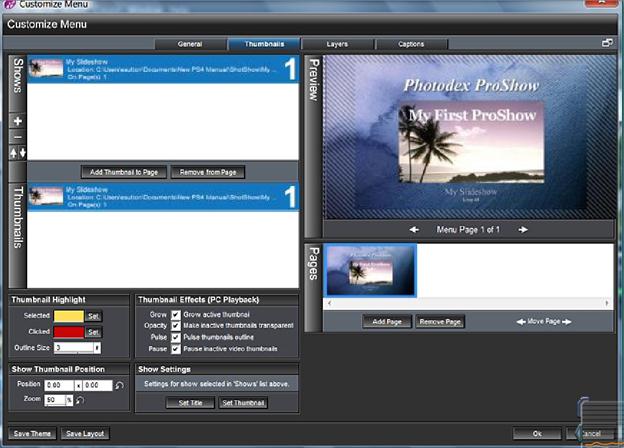Click the window layout icon at top right
Image resolution: width=624 pixels, height=448 pixels.
coord(607,43)
